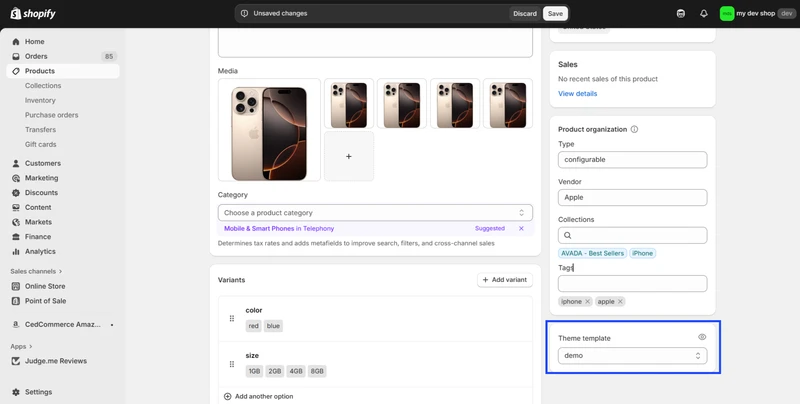Discard the unsaved changes
800x404 pixels.
click(x=525, y=14)
